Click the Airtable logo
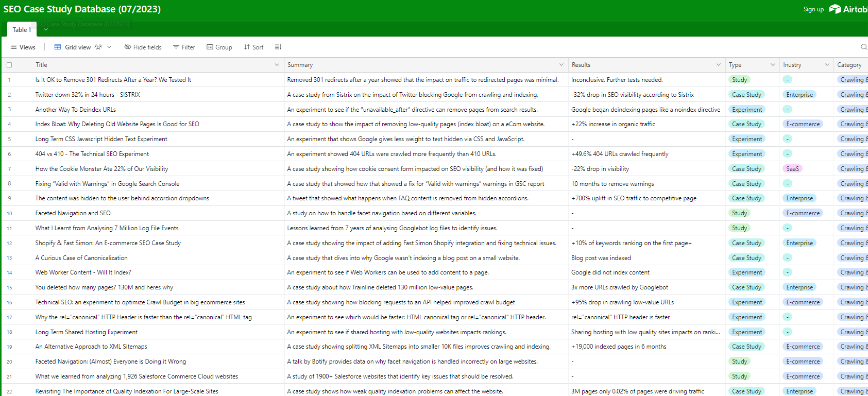868x396 pixels. coord(848,9)
